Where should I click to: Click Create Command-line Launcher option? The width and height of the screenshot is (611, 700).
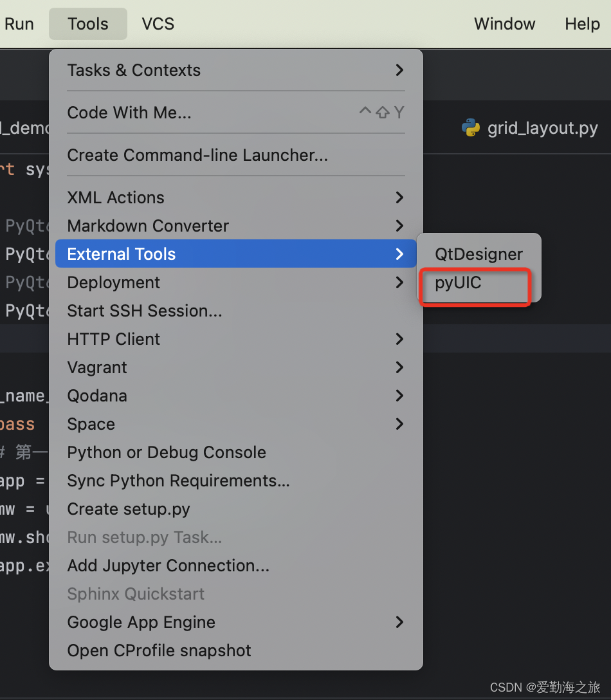[x=197, y=155]
